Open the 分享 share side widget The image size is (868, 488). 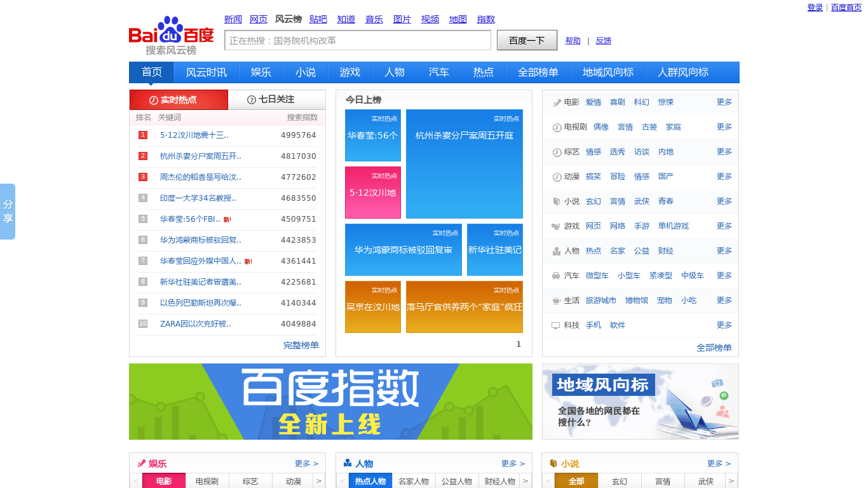[8, 212]
